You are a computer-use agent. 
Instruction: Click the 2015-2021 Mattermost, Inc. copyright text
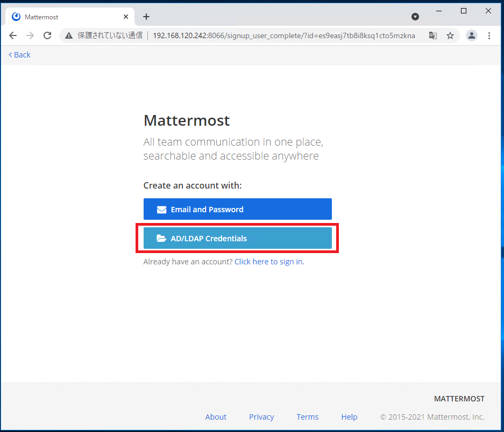click(x=432, y=417)
